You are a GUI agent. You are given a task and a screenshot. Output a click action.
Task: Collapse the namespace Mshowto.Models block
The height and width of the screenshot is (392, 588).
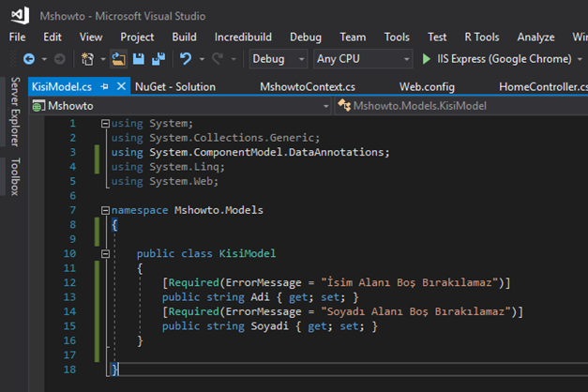[x=105, y=210]
